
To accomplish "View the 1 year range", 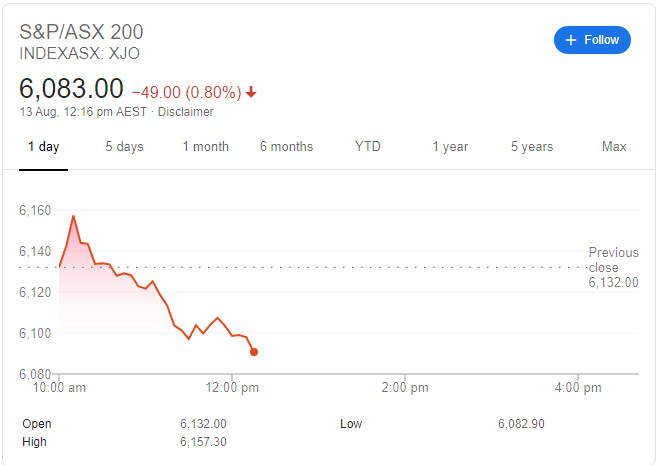I will (450, 147).
